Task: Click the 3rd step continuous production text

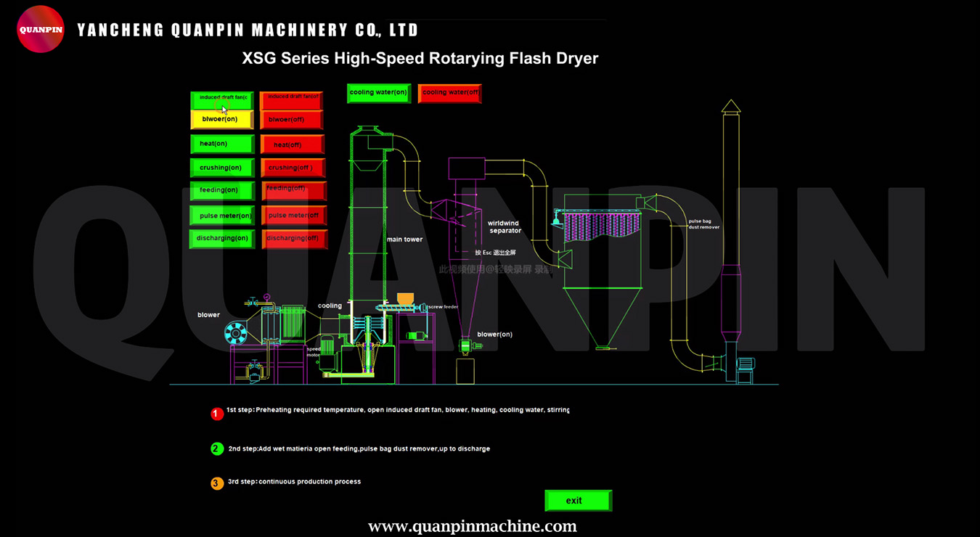Action: (x=294, y=481)
